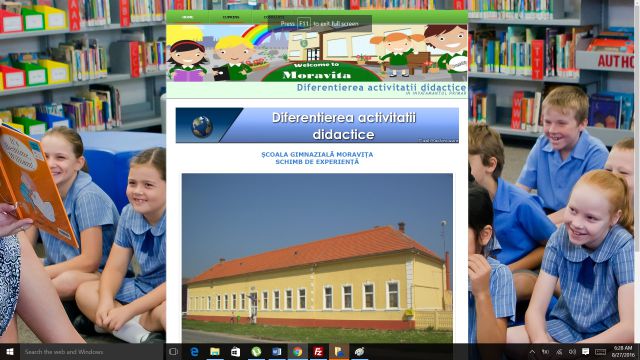640x360 pixels.
Task: Open the volume control tray icon
Action: coord(572,352)
